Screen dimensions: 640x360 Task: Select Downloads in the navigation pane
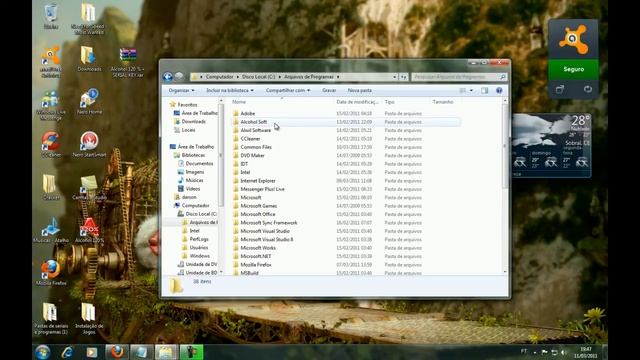coord(193,122)
